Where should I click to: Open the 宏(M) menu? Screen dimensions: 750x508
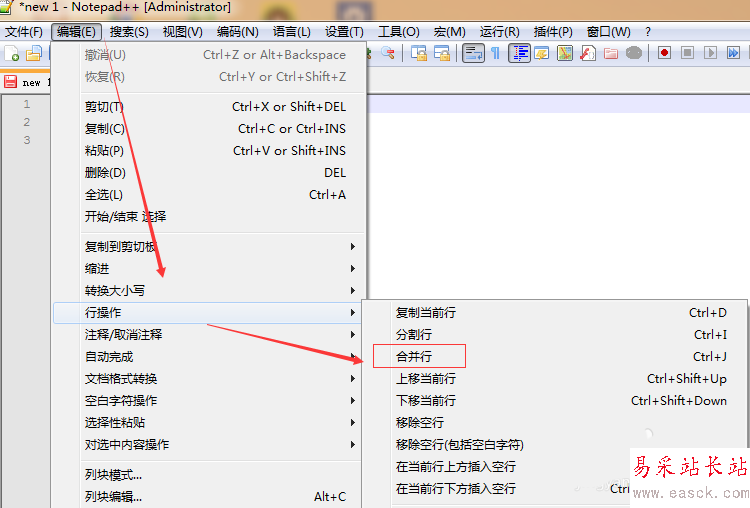(449, 32)
